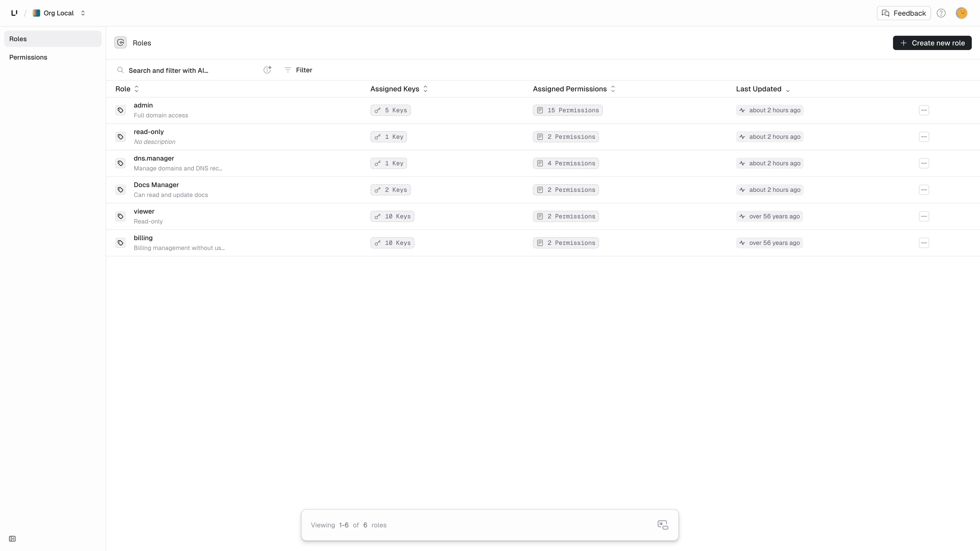Sort by Assigned Permissions column

pyautogui.click(x=574, y=89)
